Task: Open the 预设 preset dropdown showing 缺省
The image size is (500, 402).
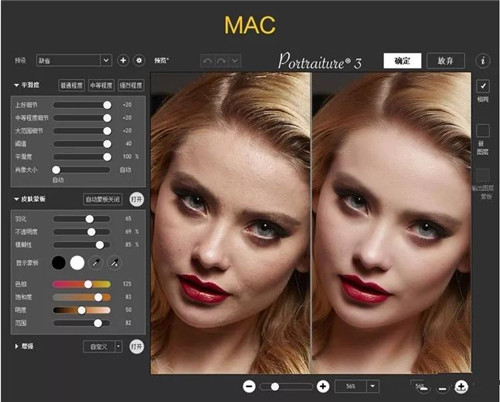Action: [x=74, y=61]
